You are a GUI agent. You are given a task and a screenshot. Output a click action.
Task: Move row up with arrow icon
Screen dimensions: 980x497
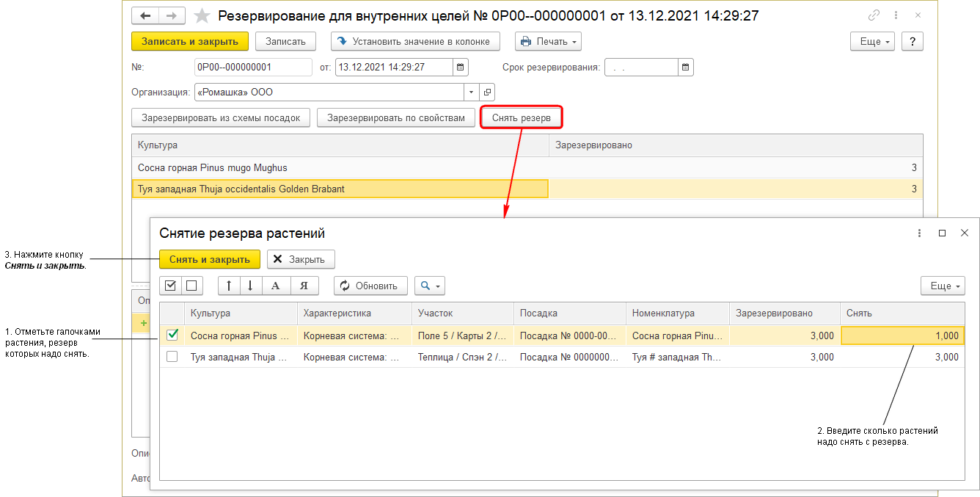click(x=229, y=286)
